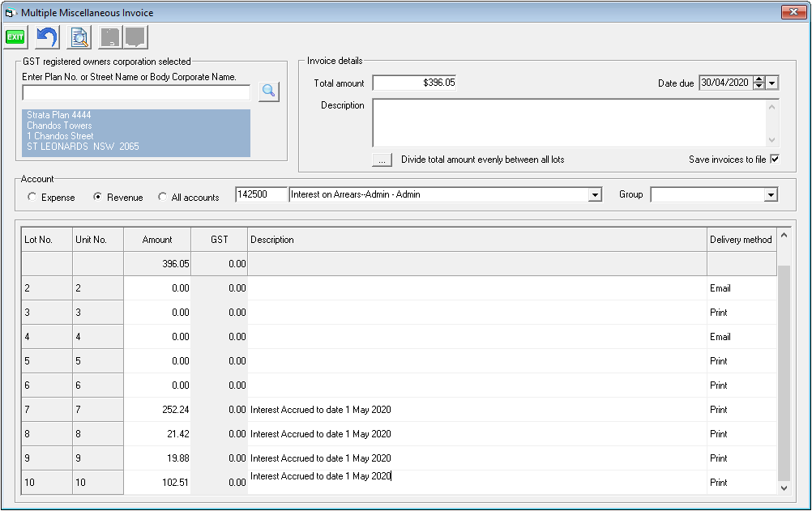Click amount 21.42 for lot 8
This screenshot has height=511, width=812.
(x=157, y=434)
